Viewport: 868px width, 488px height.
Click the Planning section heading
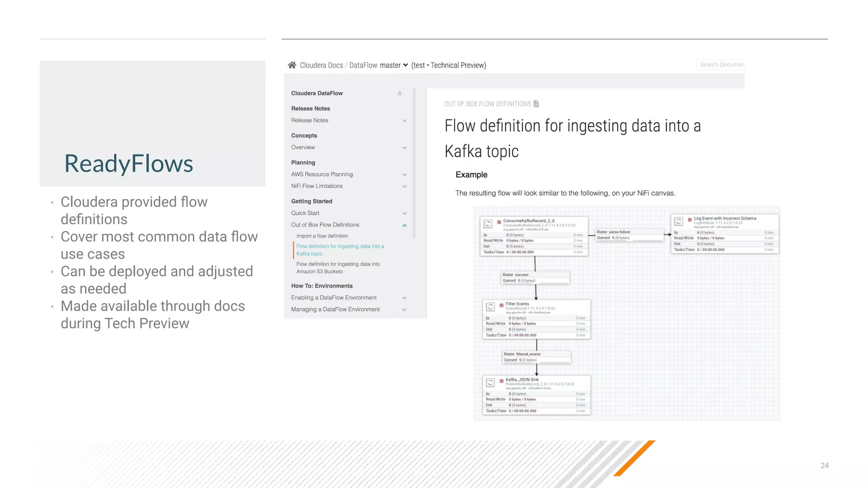click(303, 162)
